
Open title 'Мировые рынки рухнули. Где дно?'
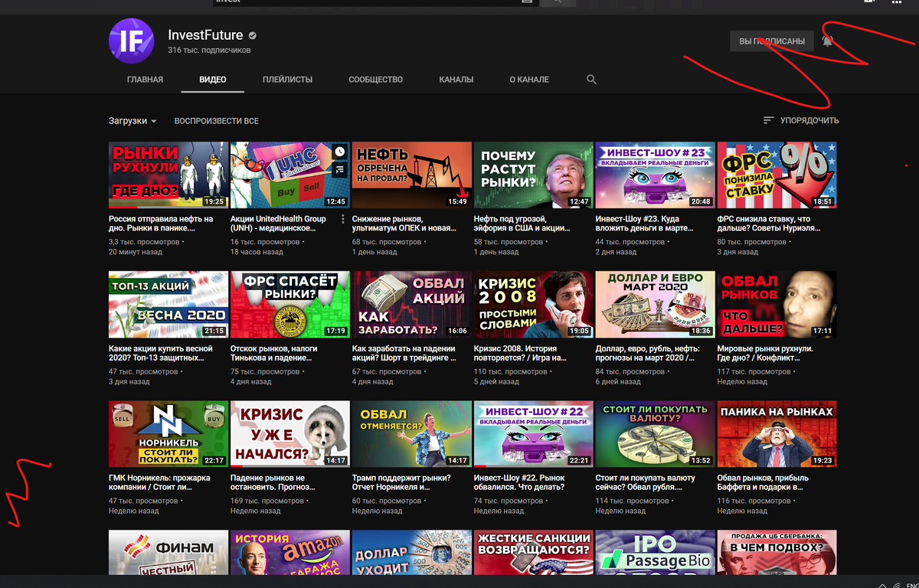pos(765,353)
